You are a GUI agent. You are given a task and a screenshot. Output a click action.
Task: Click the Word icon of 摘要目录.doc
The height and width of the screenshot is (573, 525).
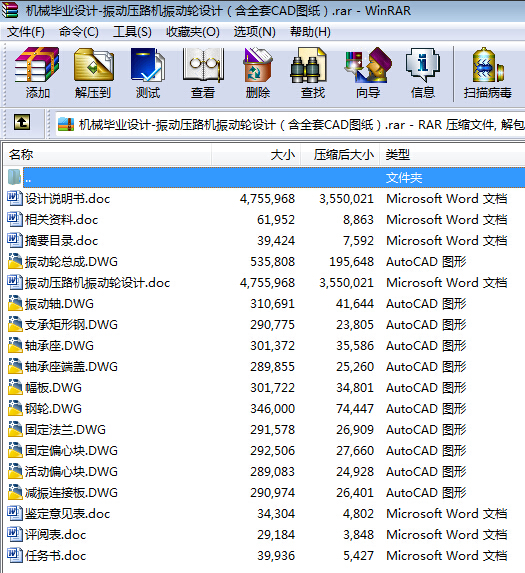click(15, 240)
